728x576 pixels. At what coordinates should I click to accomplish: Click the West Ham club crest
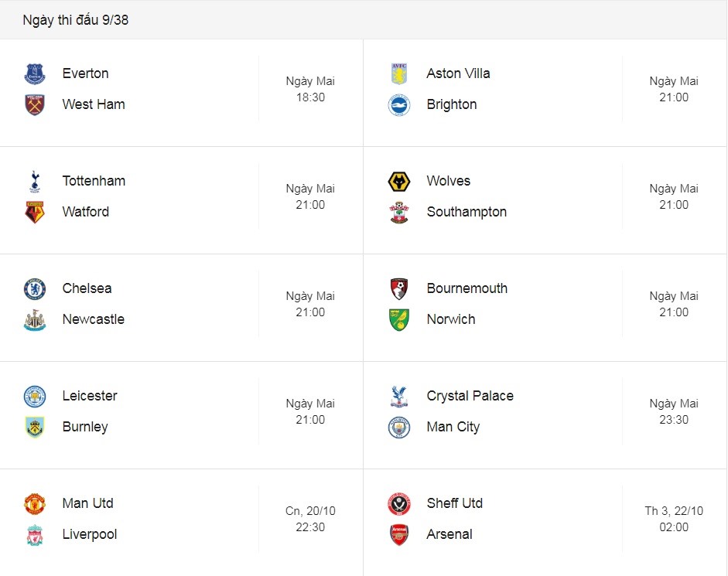pos(35,105)
